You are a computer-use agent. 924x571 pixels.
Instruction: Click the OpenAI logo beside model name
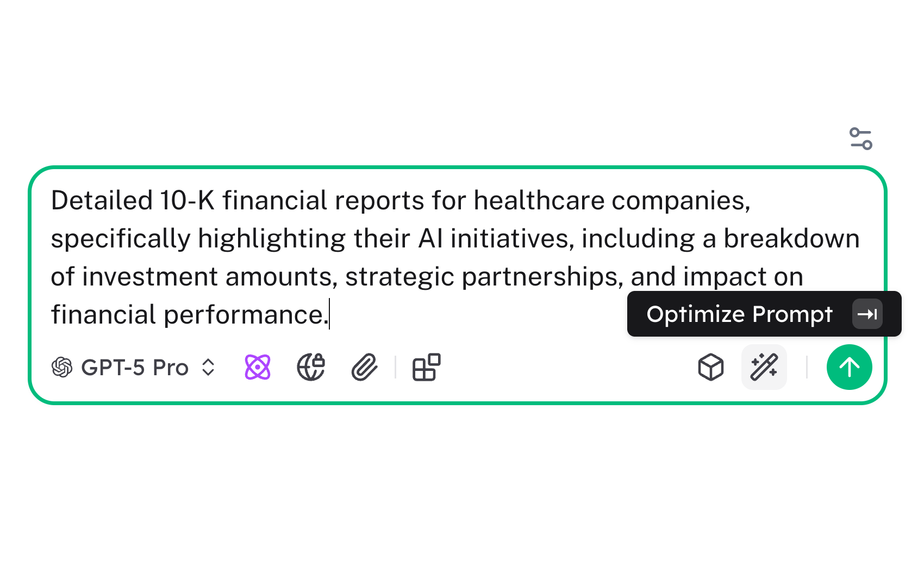62,367
